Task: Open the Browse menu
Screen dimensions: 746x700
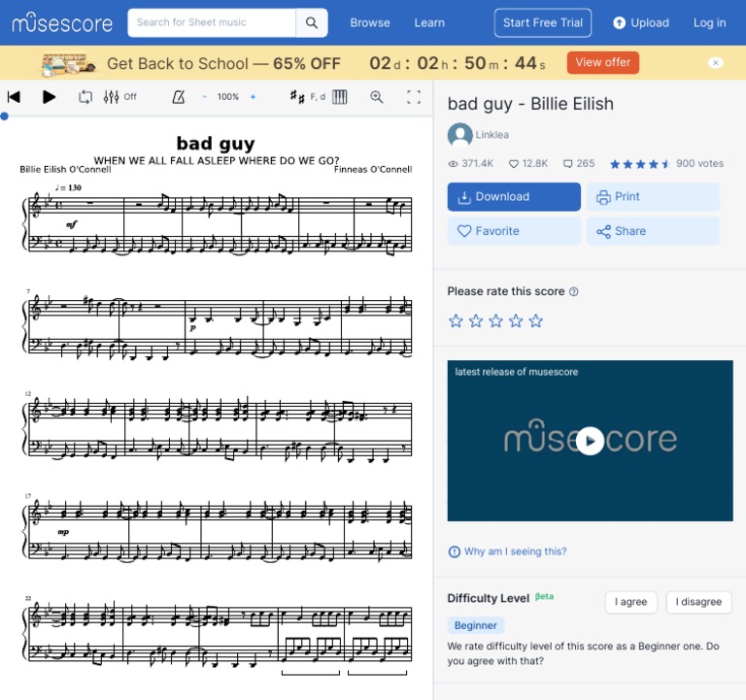Action: tap(370, 22)
